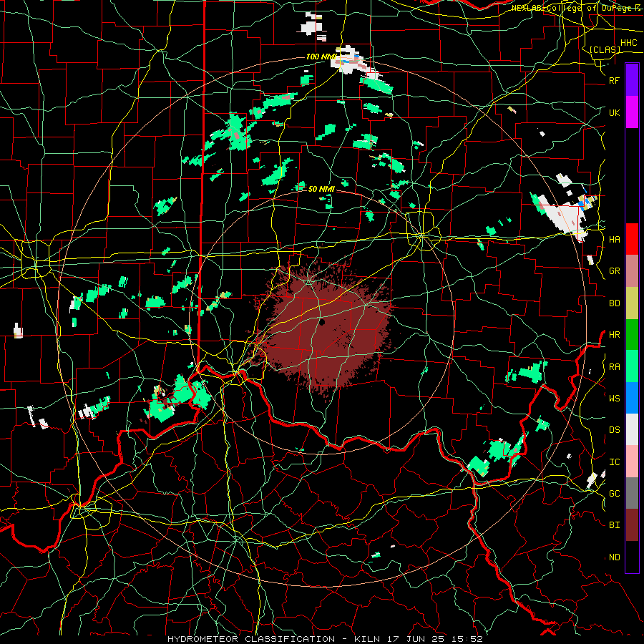Click the black radar site dot at center
This screenshot has height=644, width=644.
(322, 322)
